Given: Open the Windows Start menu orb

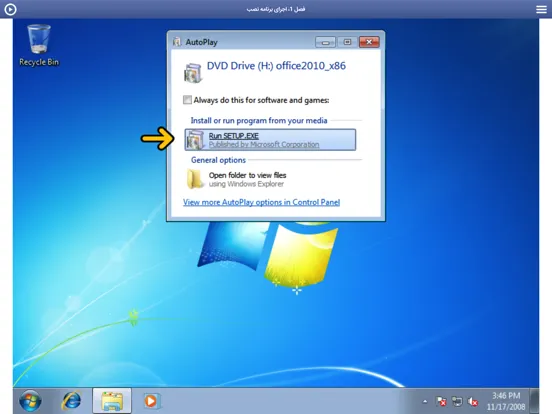Looking at the screenshot, I should point(30,401).
